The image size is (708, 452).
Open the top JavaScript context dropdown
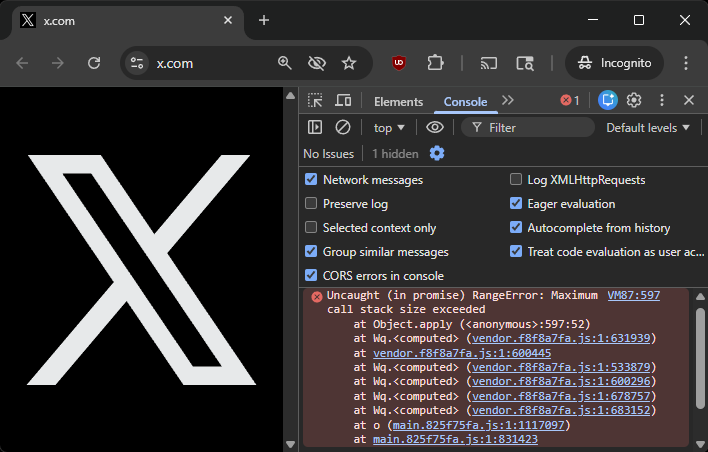tap(389, 128)
